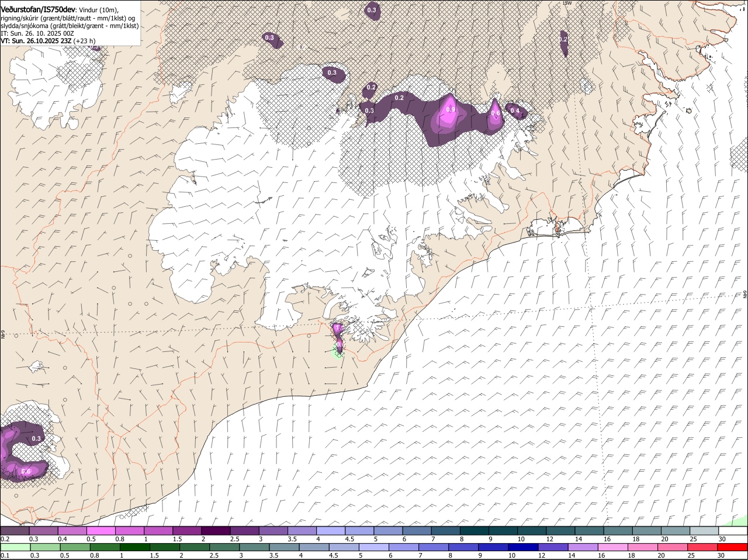
Task: Pick the darkest green 1 rain scale swatch
Action: [135, 547]
